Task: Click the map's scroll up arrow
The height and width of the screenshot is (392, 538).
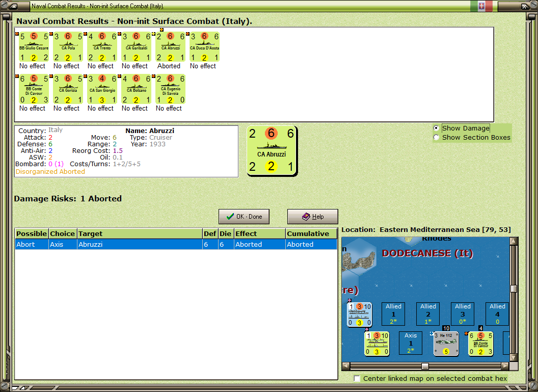Action: click(x=514, y=241)
